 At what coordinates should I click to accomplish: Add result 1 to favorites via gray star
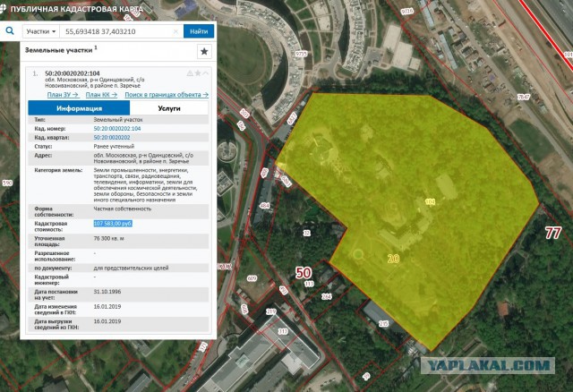click(198, 73)
